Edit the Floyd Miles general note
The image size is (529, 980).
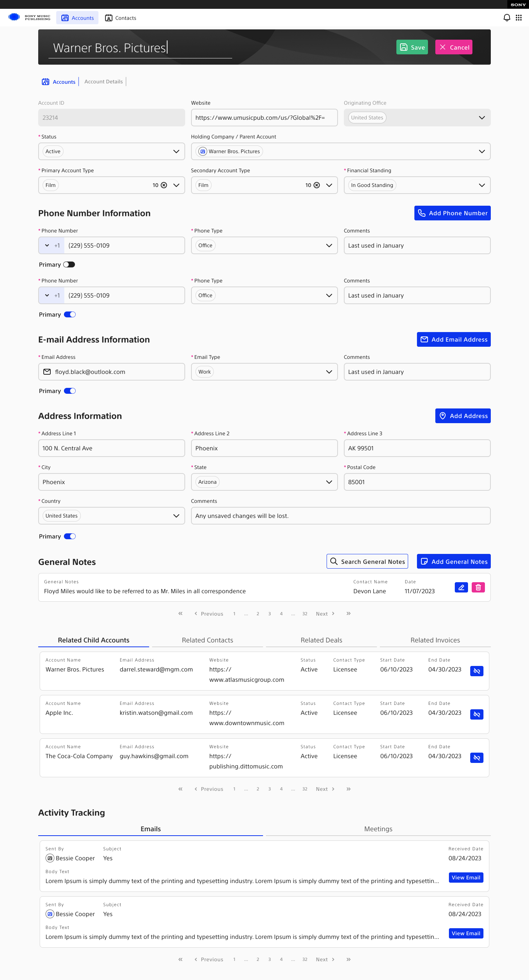(461, 587)
